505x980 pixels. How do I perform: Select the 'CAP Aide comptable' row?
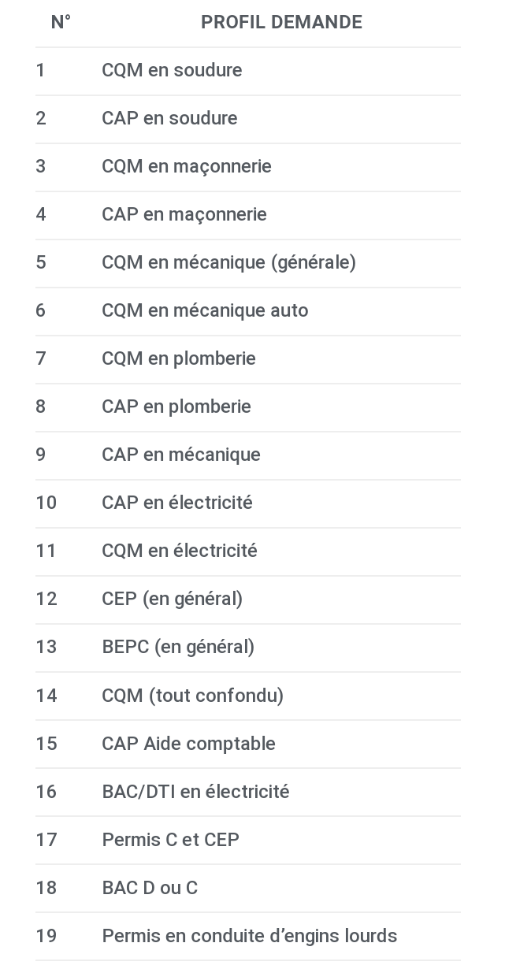(247, 744)
